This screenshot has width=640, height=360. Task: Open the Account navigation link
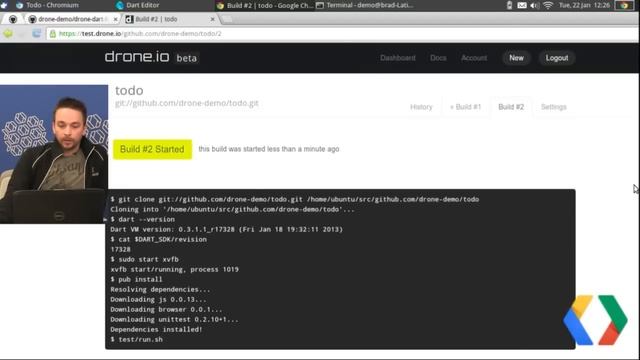click(474, 58)
